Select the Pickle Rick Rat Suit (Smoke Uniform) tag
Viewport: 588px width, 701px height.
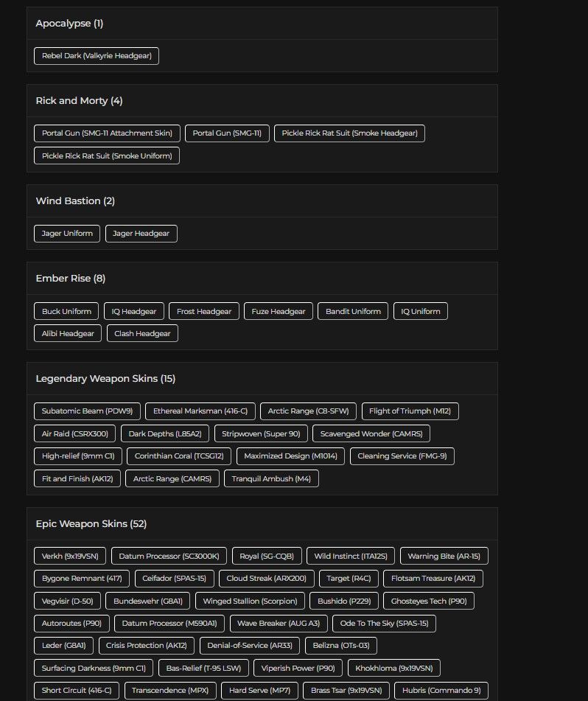tap(107, 156)
